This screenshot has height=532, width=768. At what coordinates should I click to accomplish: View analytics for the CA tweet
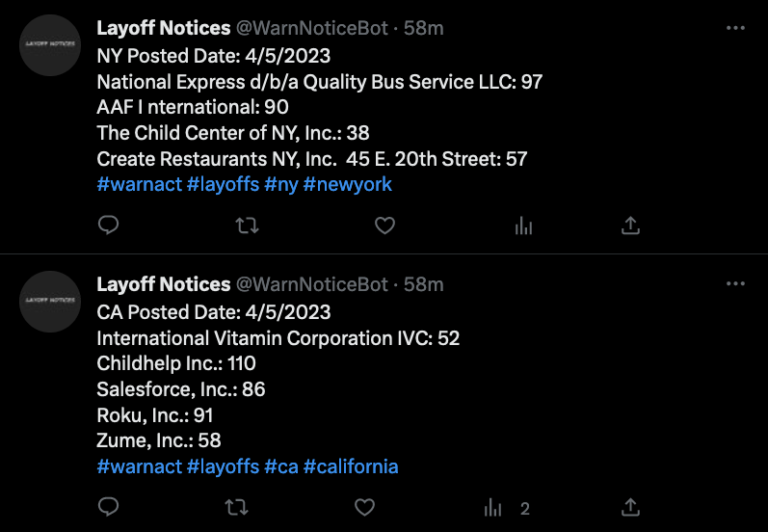tap(493, 507)
